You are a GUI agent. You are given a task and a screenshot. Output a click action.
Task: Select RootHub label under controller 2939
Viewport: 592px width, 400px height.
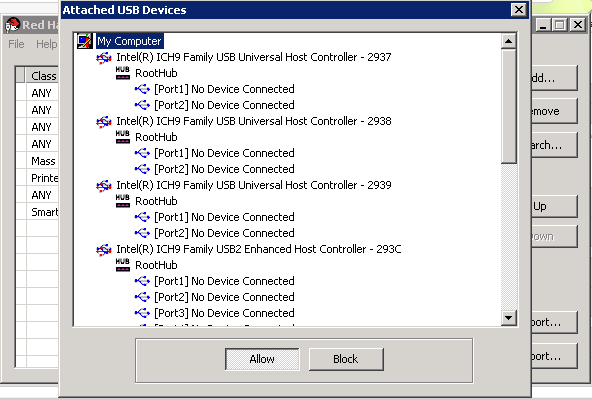[156, 201]
